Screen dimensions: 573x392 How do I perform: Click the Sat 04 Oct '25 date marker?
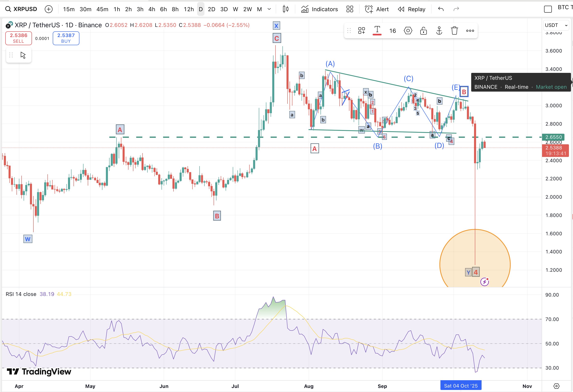click(461, 385)
